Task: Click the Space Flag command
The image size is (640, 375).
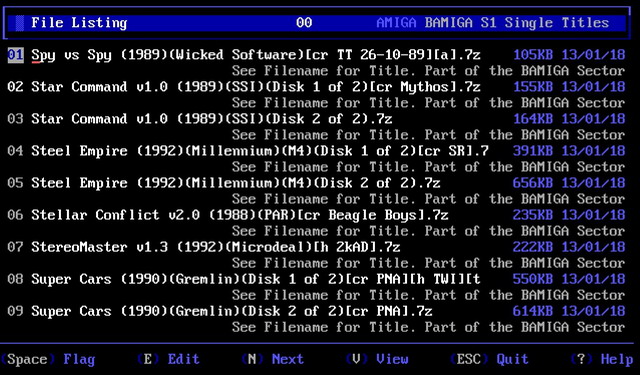Action: coord(48,359)
